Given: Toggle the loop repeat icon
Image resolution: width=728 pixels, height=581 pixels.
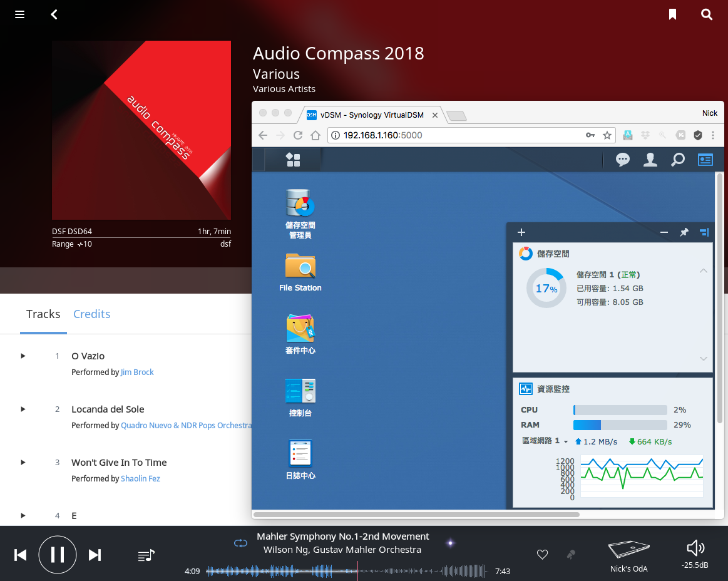Looking at the screenshot, I should click(x=240, y=543).
